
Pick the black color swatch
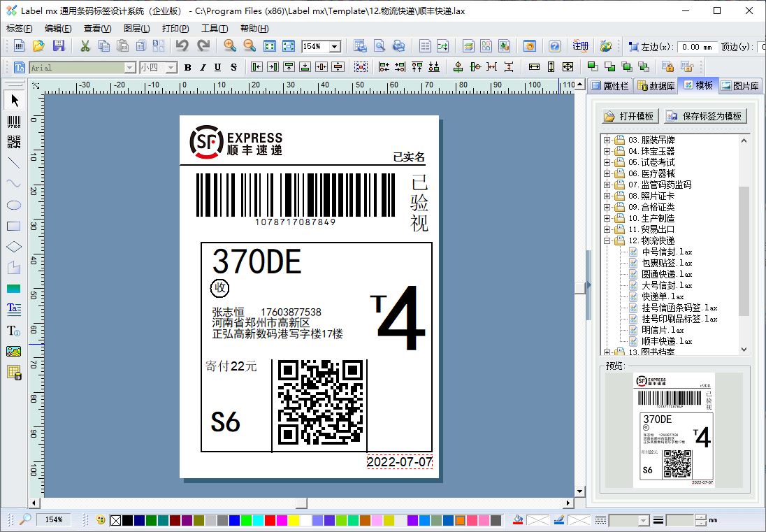(x=127, y=520)
